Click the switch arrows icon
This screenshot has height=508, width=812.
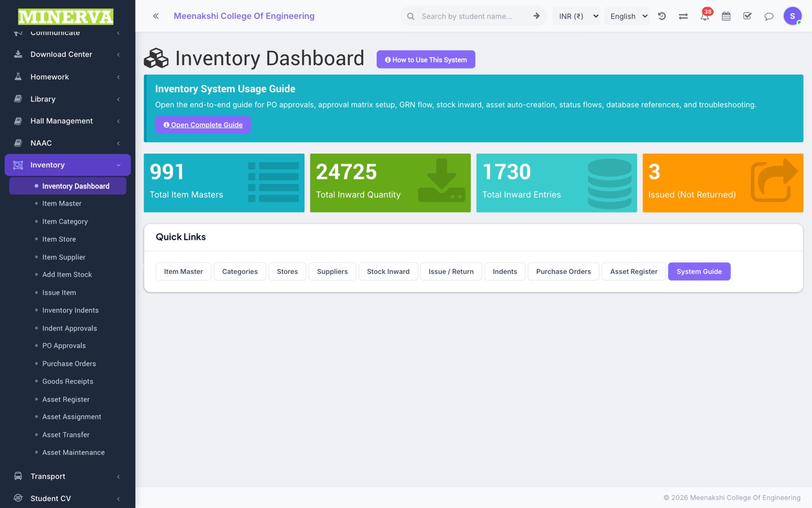[x=683, y=16]
